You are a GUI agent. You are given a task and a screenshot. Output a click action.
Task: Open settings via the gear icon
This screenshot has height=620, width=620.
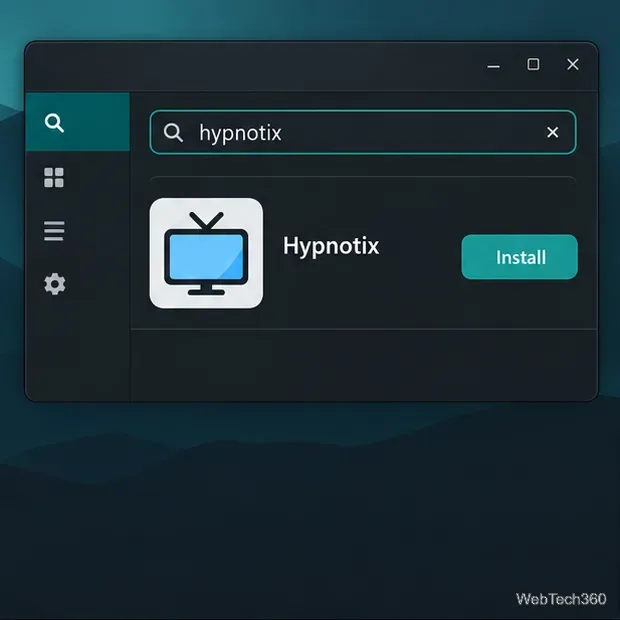click(x=55, y=284)
